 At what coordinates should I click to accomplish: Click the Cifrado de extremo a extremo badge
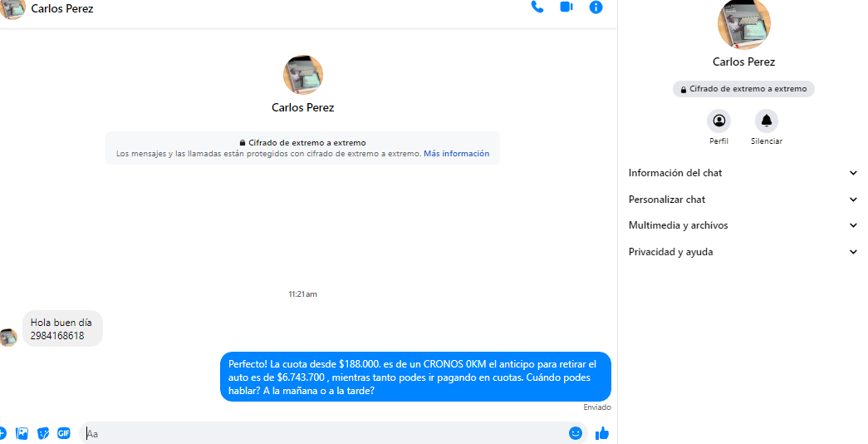pyautogui.click(x=743, y=89)
